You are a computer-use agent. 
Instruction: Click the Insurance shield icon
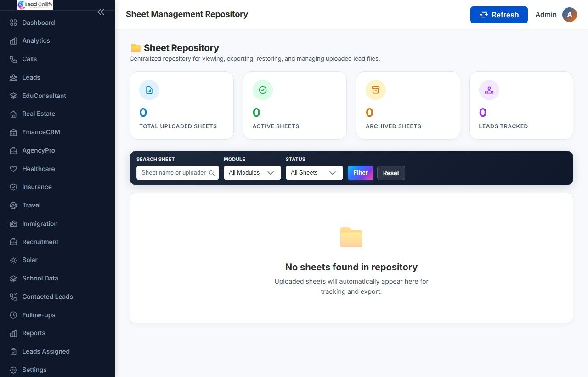[13, 187]
